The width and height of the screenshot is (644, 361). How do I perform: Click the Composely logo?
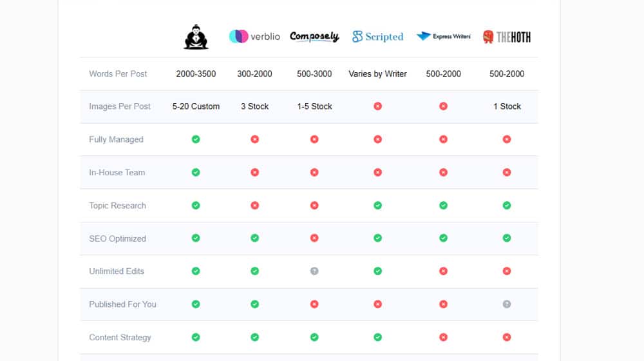(x=314, y=37)
